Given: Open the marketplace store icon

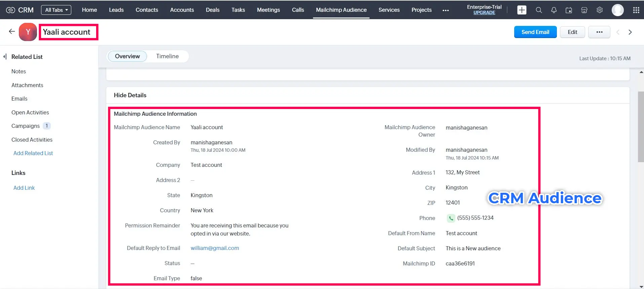Looking at the screenshot, I should pos(584,10).
